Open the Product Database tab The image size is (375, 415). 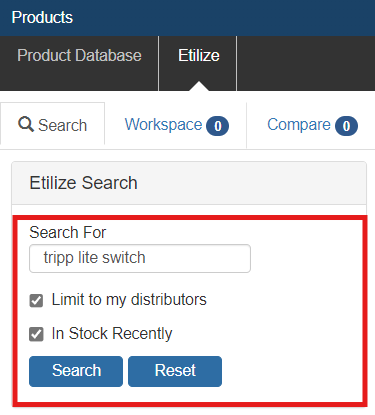point(79,55)
